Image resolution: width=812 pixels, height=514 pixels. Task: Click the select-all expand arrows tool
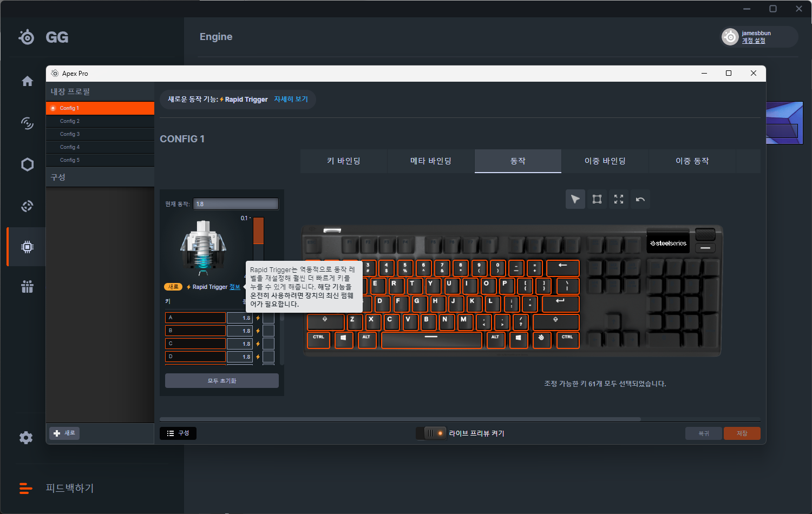[x=619, y=199]
